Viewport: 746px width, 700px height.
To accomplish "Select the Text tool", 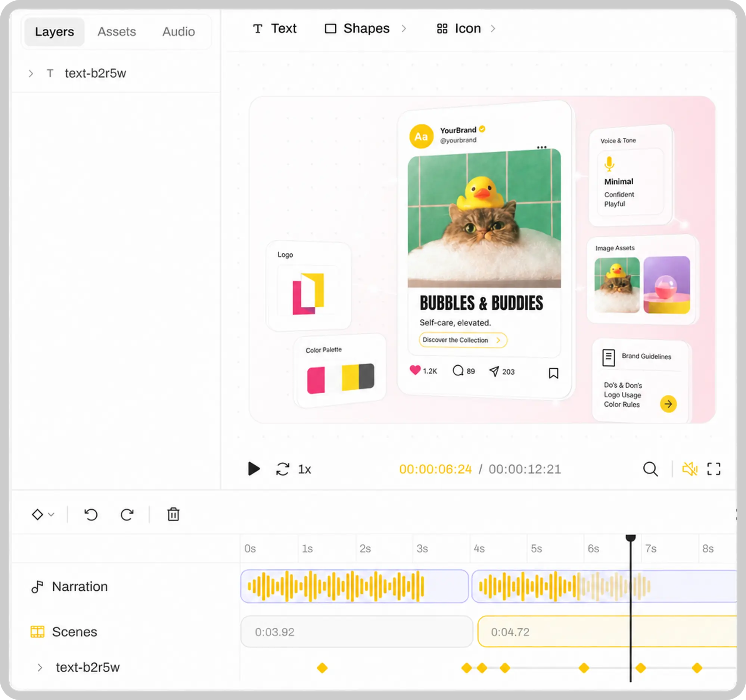I will 275,28.
